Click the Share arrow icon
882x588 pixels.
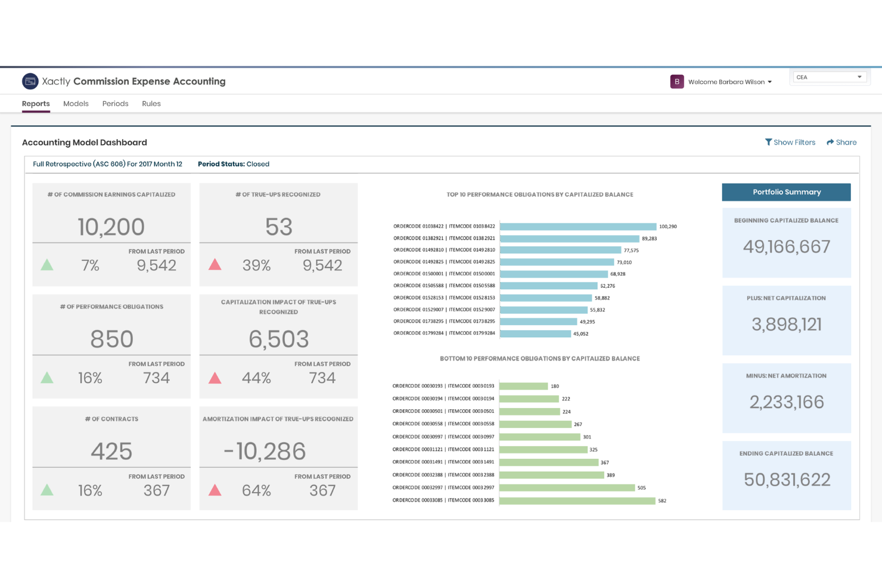pyautogui.click(x=830, y=142)
